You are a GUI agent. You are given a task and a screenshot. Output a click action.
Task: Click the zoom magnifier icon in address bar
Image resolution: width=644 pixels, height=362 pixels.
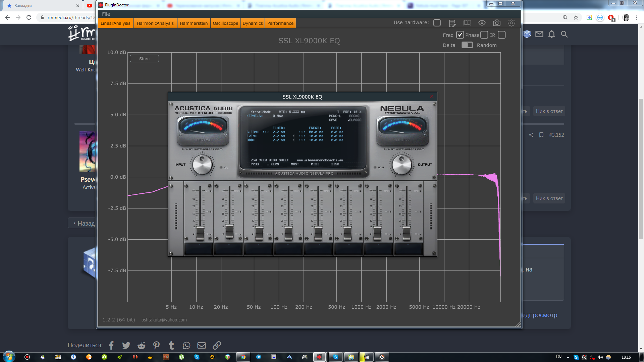(565, 17)
